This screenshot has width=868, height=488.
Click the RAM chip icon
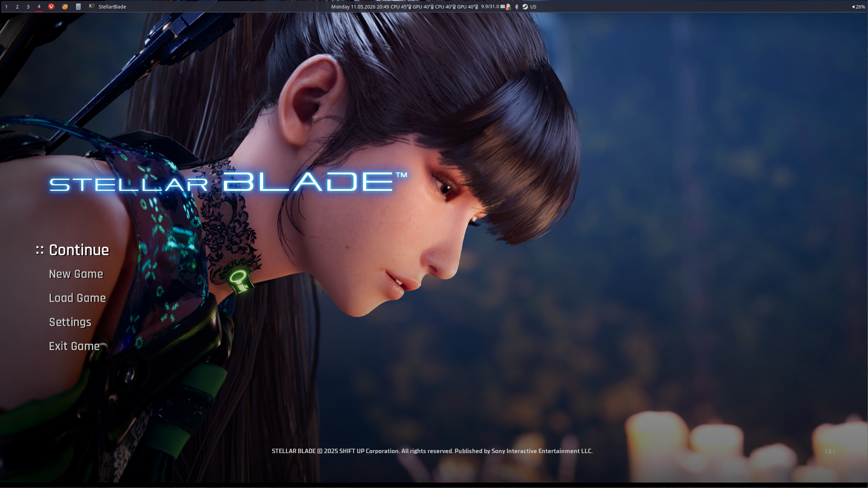tap(502, 6)
